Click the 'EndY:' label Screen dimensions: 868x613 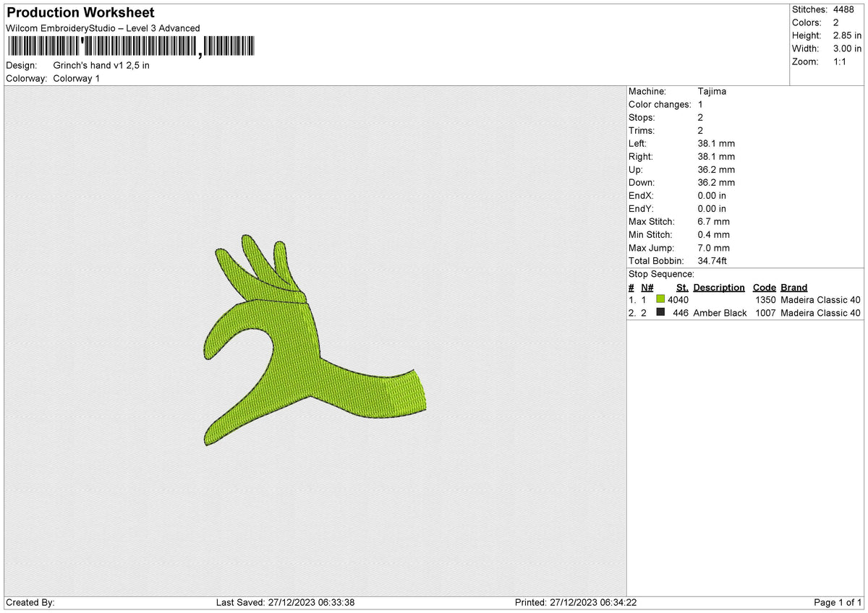pyautogui.click(x=641, y=208)
